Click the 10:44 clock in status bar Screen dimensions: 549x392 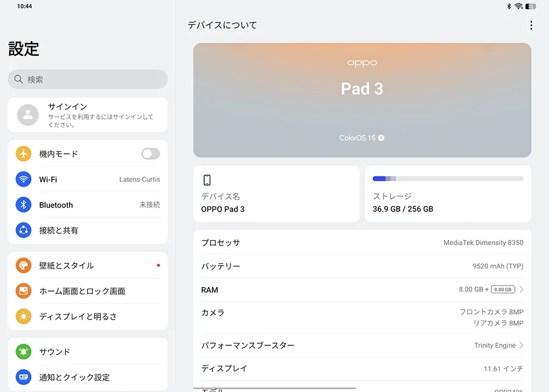[x=25, y=6]
